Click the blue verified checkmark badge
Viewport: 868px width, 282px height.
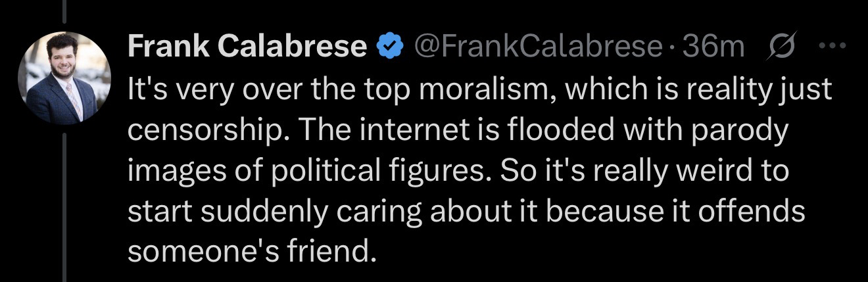pyautogui.click(x=389, y=46)
